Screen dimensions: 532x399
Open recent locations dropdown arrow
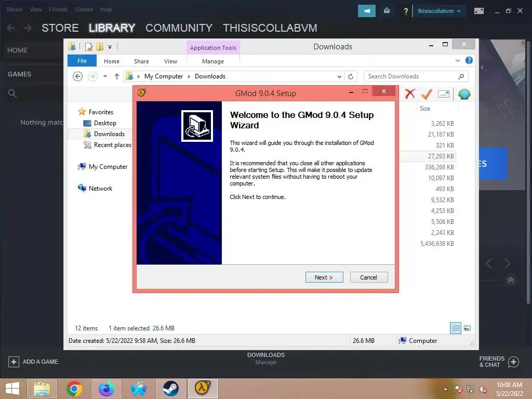pos(105,76)
